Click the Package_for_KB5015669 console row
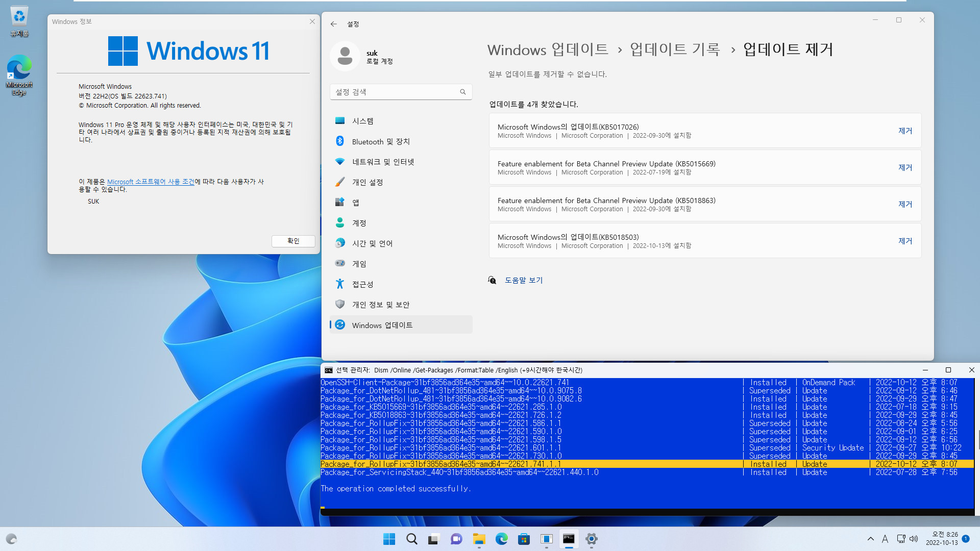The width and height of the screenshot is (980, 551). click(647, 407)
